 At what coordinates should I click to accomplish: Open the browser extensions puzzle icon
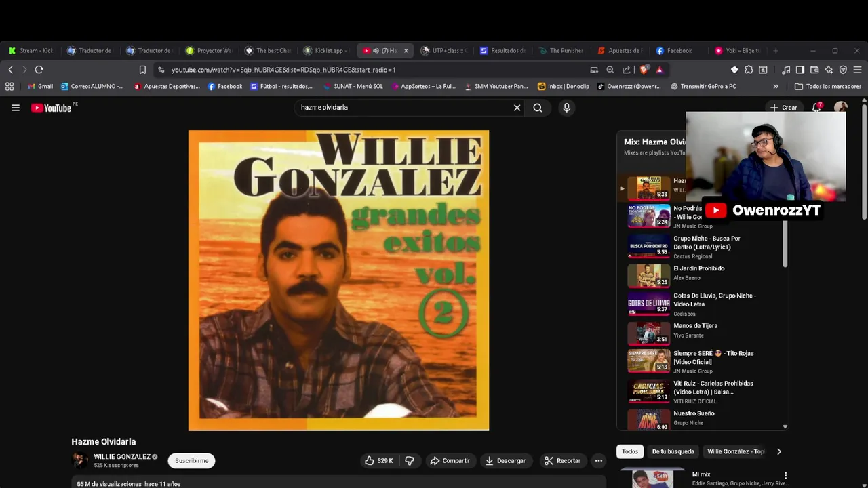(749, 70)
